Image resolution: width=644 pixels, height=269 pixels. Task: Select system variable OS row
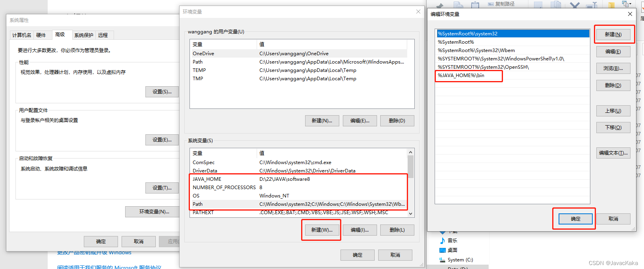(299, 196)
